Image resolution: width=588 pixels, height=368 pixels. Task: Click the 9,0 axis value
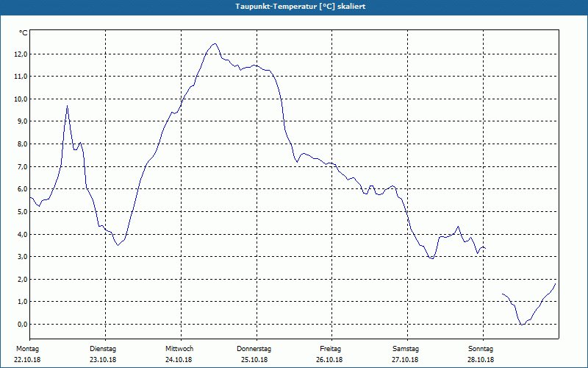tap(22, 121)
